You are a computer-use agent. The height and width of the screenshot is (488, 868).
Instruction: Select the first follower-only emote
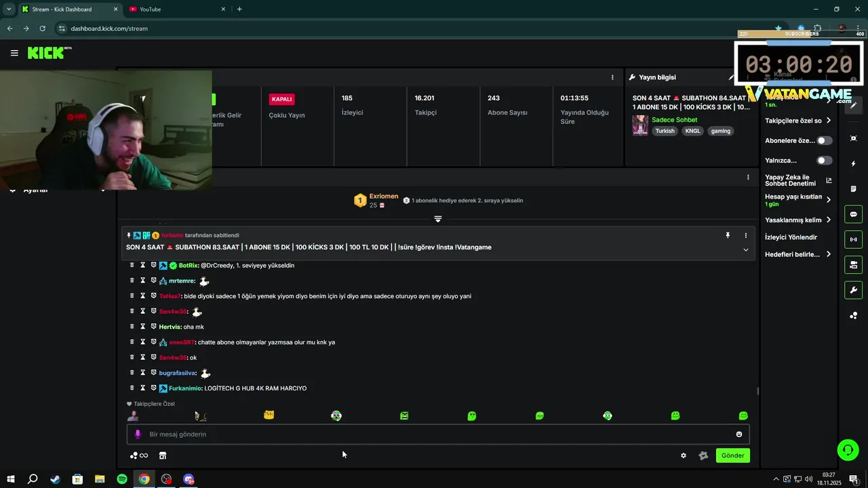tap(134, 415)
